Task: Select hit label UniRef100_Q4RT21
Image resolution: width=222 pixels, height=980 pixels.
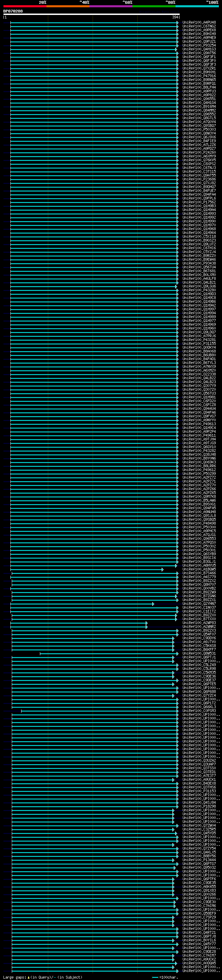Action: tap(199, 933)
